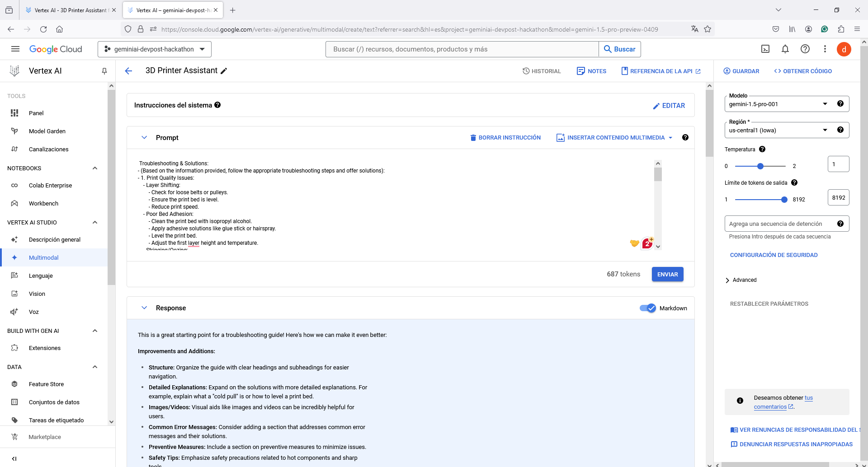Open CONFIGURACIÓN DE SEGURIDAD
The height and width of the screenshot is (467, 868).
tap(774, 255)
